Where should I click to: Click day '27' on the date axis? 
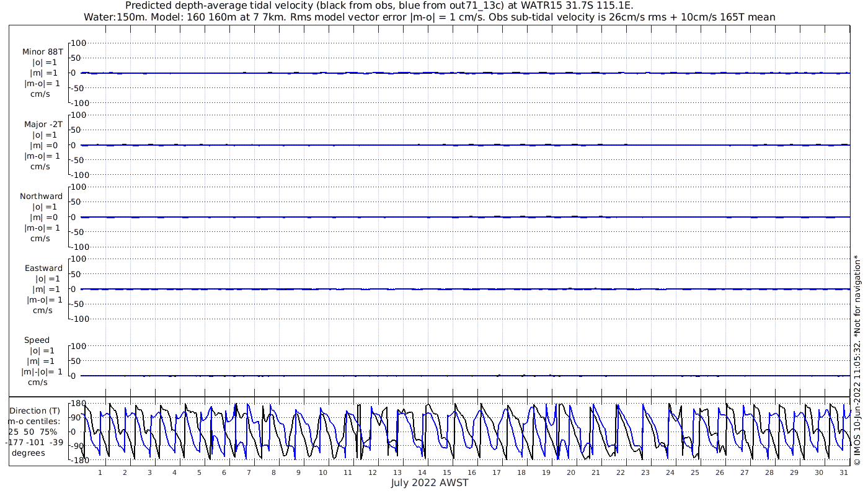(745, 472)
